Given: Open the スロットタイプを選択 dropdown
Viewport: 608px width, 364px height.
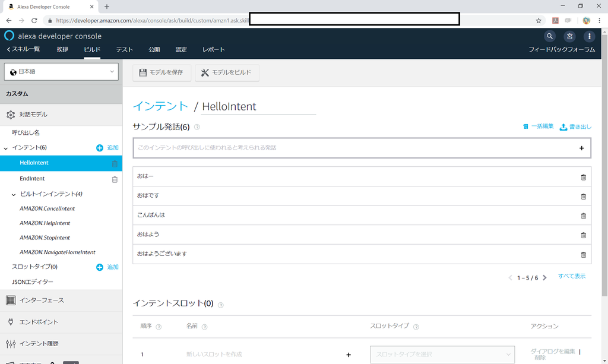Looking at the screenshot, I should tap(442, 354).
